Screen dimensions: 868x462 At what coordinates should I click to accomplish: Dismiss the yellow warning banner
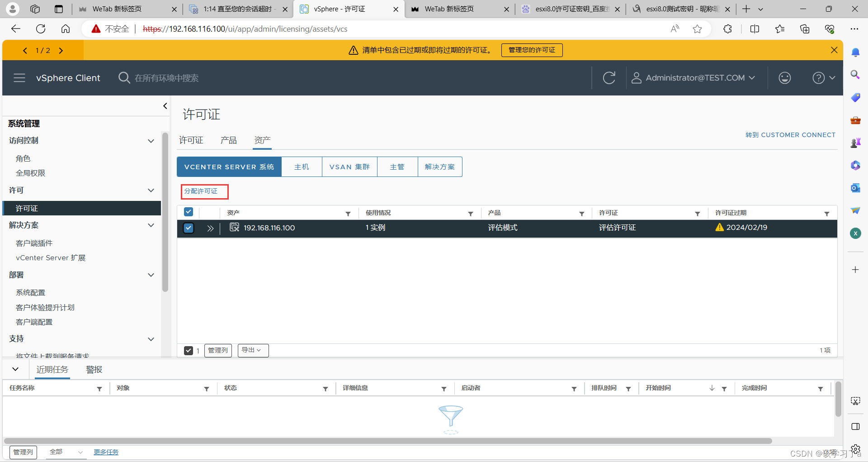click(834, 50)
